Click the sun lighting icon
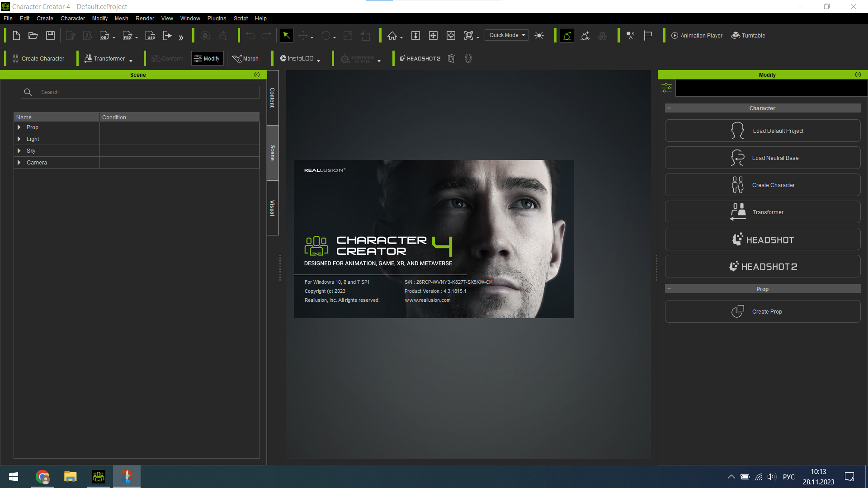868x488 pixels. [539, 36]
